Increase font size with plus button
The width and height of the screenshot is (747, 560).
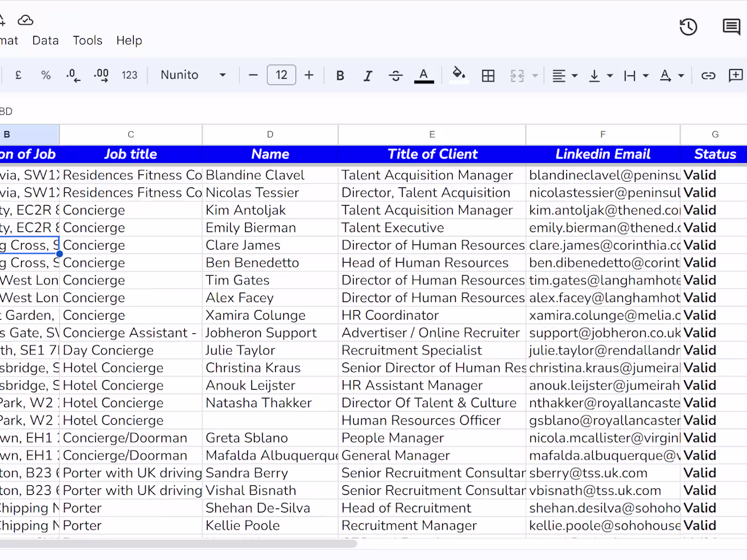[309, 75]
